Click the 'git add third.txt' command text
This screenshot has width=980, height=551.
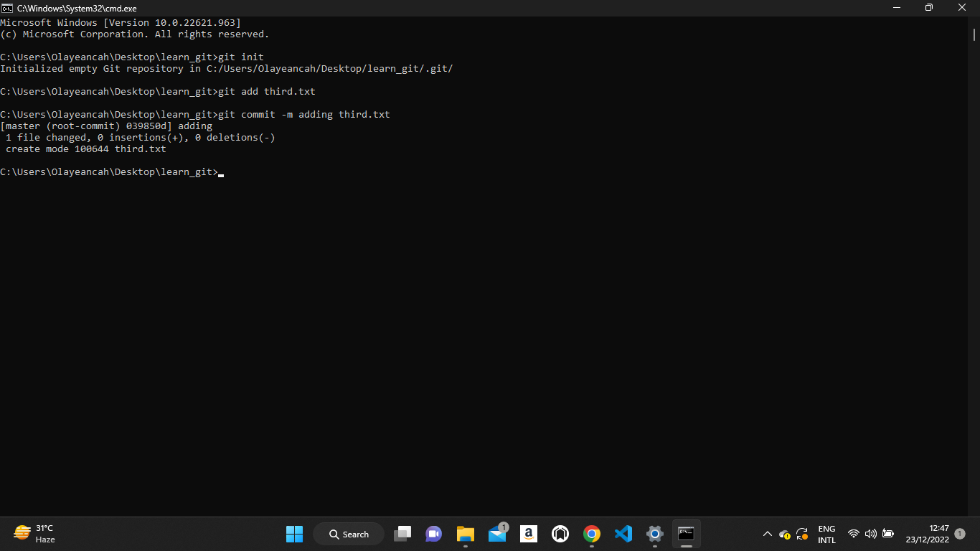coord(267,91)
